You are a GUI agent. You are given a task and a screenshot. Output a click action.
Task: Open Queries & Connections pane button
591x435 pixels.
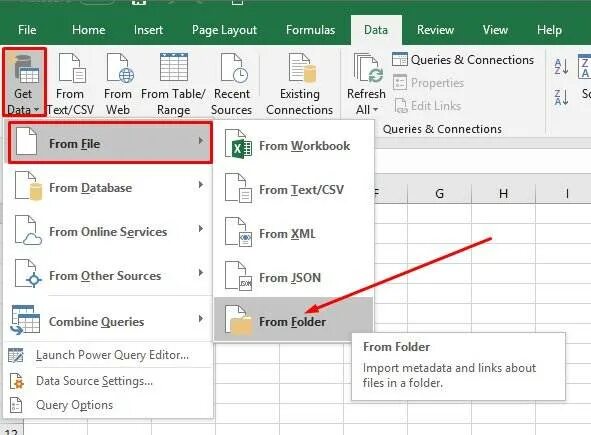(463, 60)
